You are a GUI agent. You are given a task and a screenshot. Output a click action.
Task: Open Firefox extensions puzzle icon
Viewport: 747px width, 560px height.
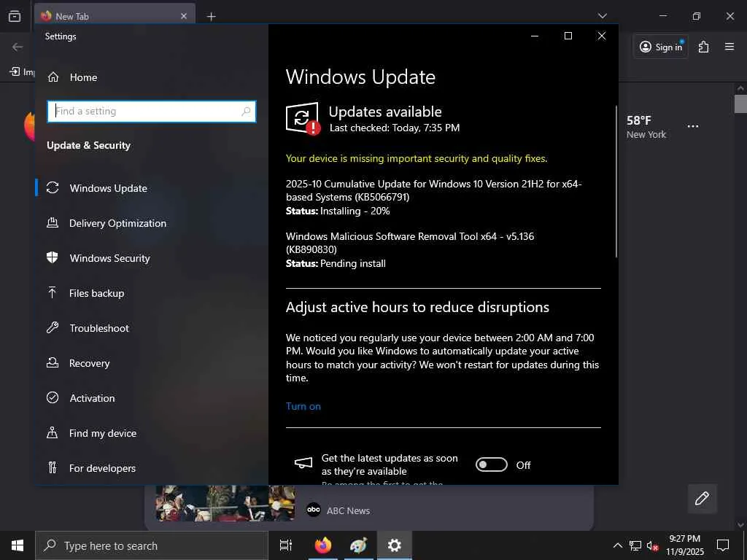[704, 47]
